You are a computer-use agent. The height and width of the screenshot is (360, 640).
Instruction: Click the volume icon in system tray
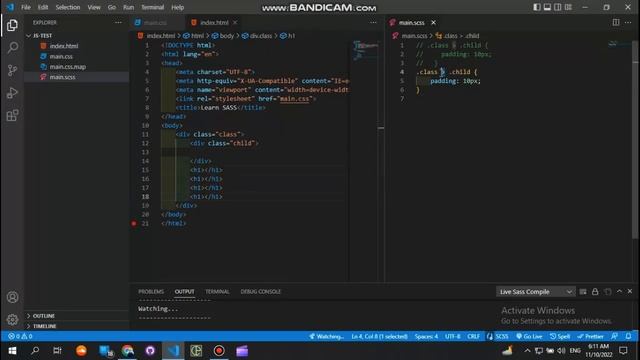(x=561, y=351)
